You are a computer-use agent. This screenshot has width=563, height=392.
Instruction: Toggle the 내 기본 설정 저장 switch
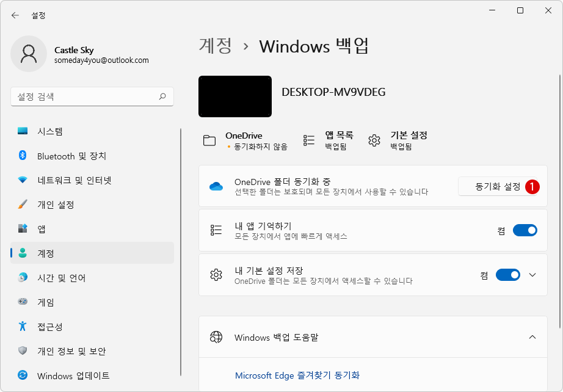(507, 275)
